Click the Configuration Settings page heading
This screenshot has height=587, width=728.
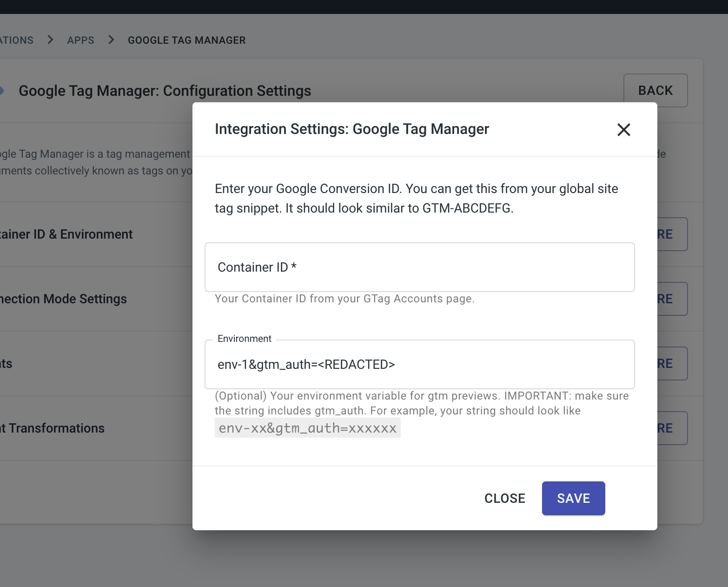tap(165, 91)
